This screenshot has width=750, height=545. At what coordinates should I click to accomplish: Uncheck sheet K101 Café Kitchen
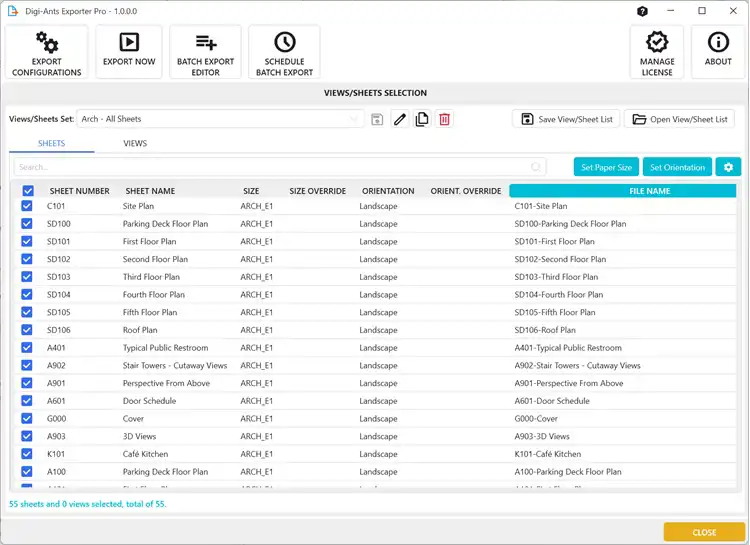[x=27, y=454]
